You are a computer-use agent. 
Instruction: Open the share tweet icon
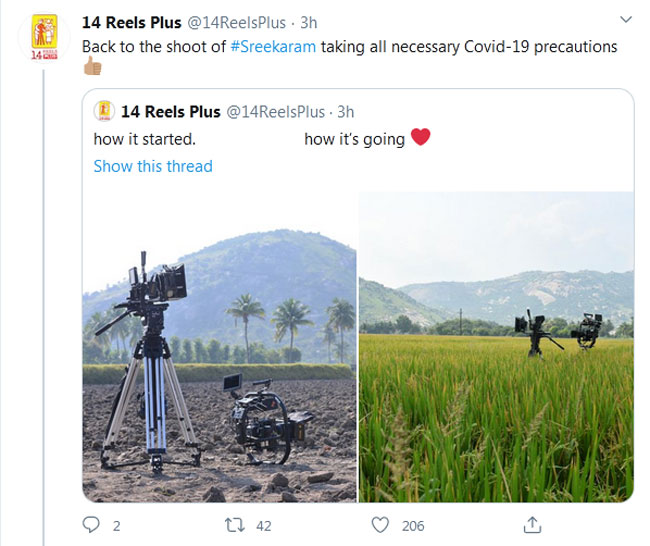pyautogui.click(x=533, y=525)
